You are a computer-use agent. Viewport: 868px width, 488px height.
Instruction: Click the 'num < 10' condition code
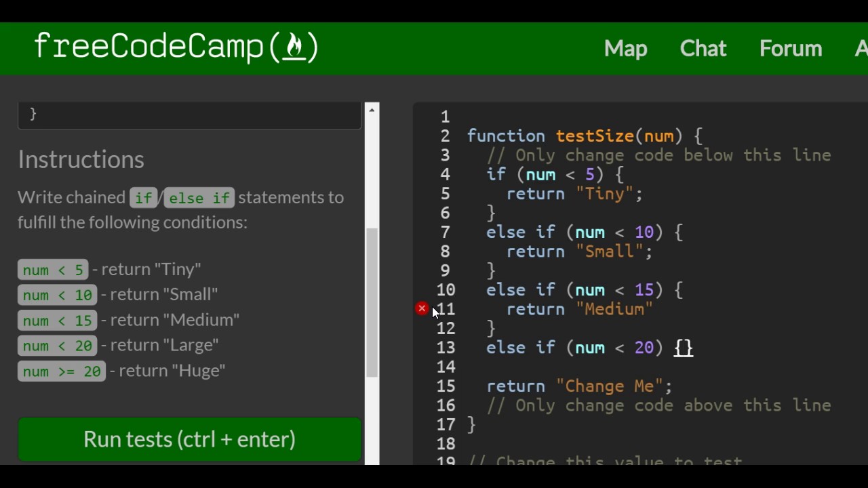click(x=57, y=295)
